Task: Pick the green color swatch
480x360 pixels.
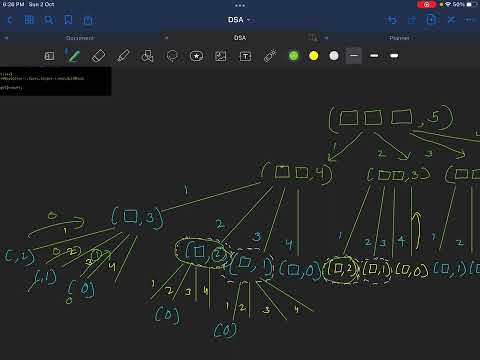Action: [293, 56]
